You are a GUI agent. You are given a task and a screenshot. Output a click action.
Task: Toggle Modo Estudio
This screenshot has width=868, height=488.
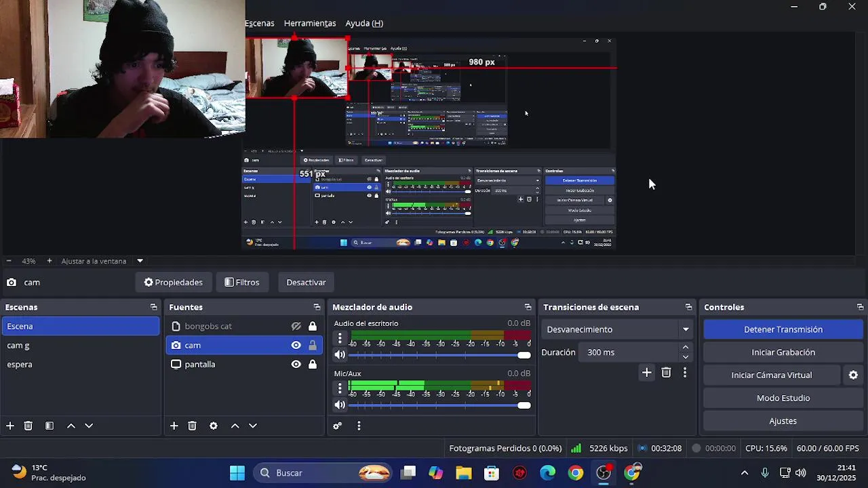[x=783, y=398]
